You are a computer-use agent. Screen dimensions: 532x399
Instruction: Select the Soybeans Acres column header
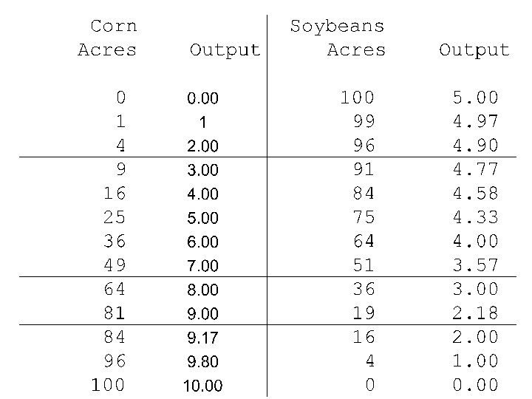point(338,38)
